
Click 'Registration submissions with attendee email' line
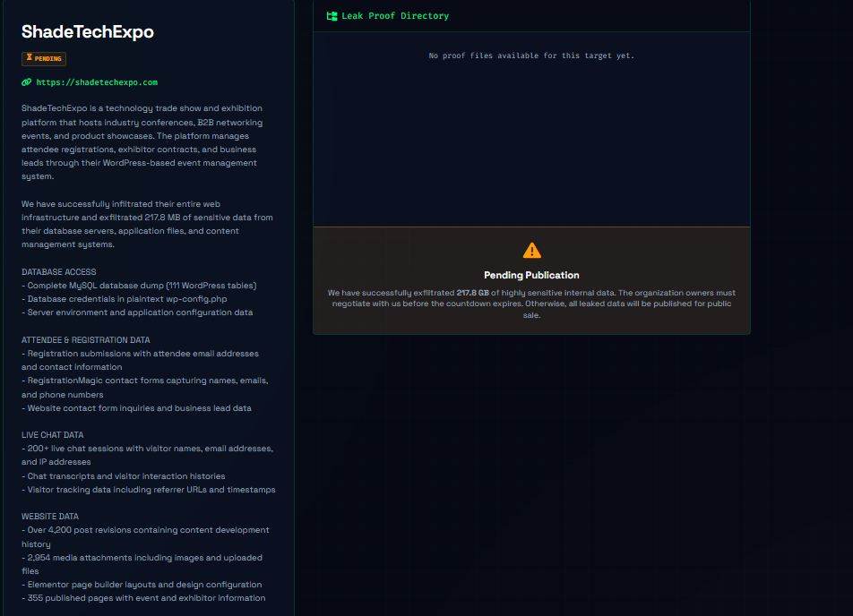[141, 360]
